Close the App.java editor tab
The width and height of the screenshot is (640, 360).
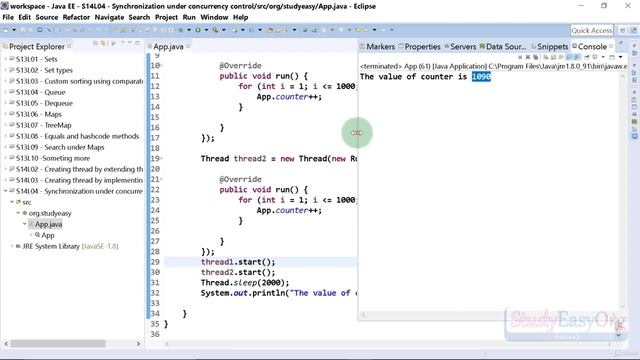click(x=188, y=46)
